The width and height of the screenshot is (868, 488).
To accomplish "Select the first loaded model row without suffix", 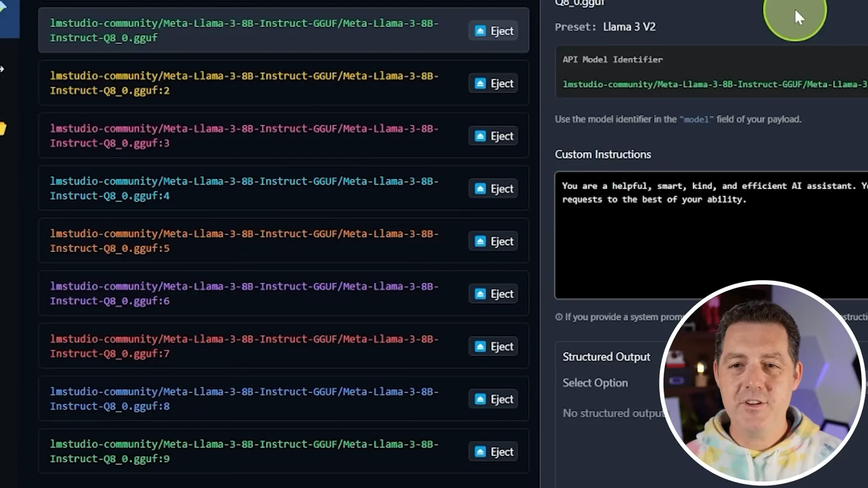I will [283, 30].
